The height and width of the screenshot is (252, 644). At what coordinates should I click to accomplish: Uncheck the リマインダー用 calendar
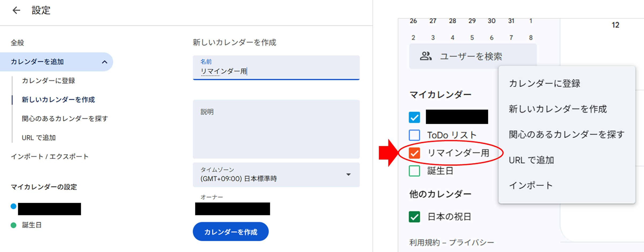414,153
